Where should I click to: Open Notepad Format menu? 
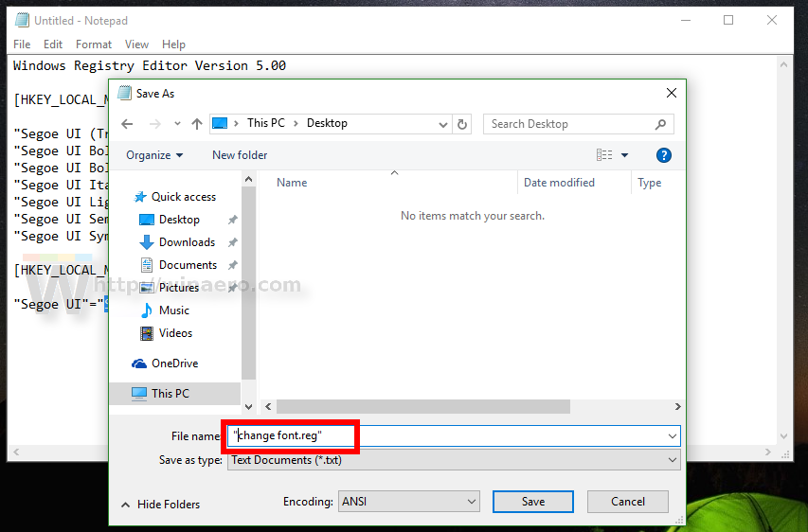[93, 44]
